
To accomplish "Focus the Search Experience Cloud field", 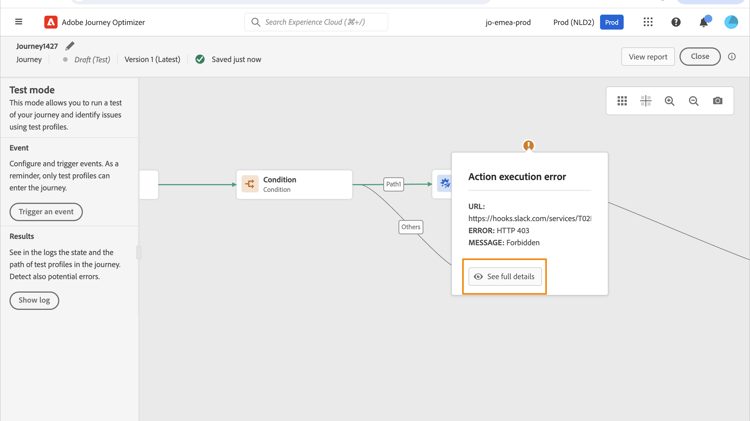I will coord(320,22).
